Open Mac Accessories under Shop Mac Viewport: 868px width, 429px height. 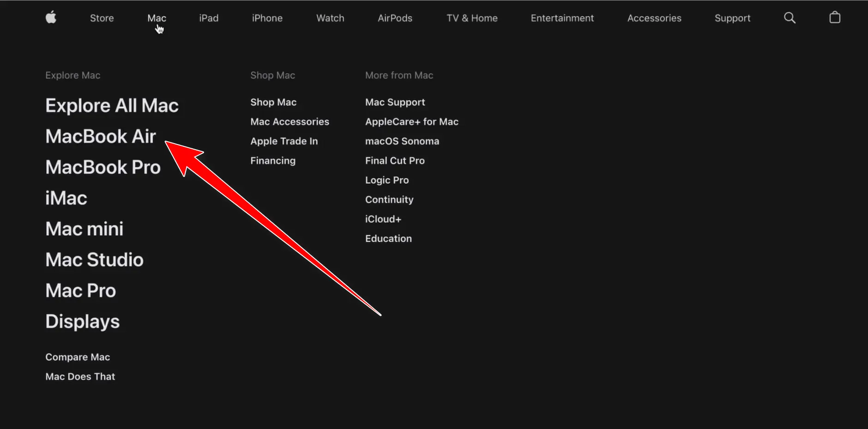click(x=289, y=122)
